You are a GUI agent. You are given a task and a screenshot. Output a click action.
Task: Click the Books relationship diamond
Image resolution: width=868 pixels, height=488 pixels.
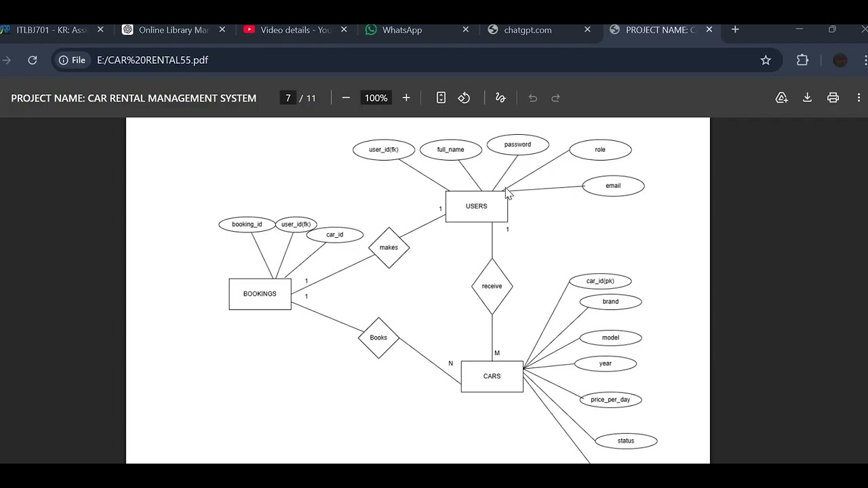pos(378,338)
